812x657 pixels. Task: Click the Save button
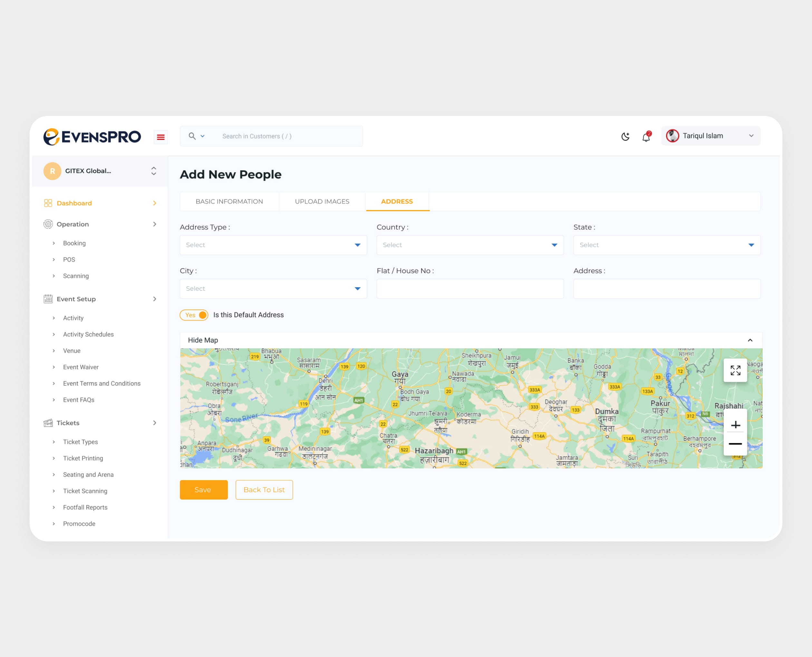coord(203,490)
